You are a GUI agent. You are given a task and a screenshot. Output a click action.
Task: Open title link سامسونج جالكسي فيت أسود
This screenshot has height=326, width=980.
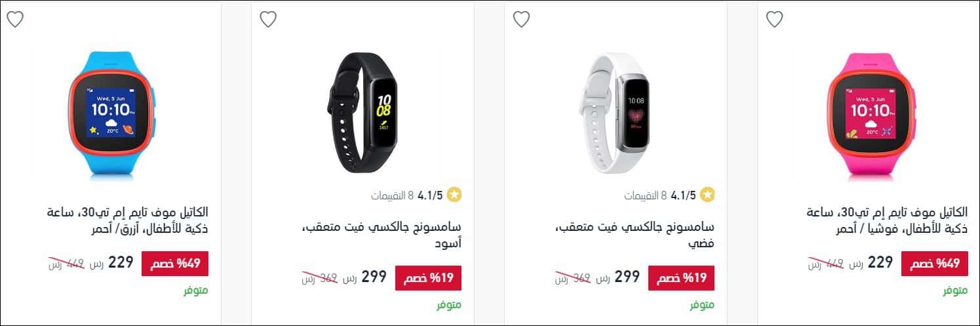coord(382,235)
